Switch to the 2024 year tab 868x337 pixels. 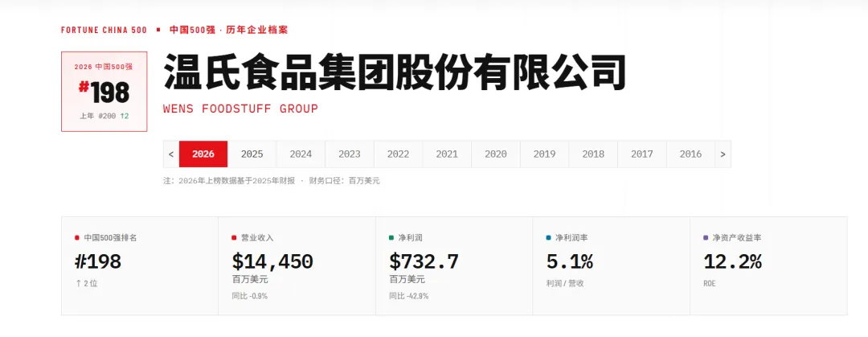[x=301, y=154]
